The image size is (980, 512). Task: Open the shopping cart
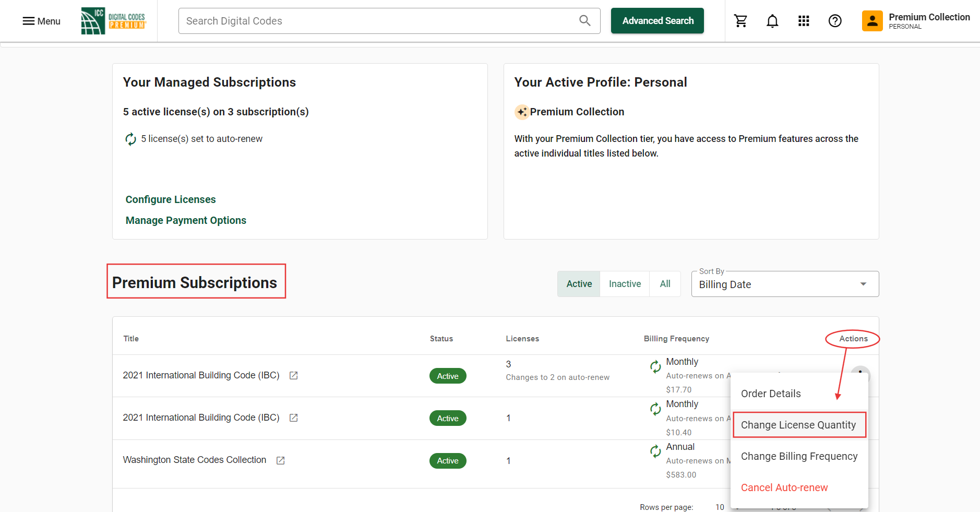[x=740, y=21]
